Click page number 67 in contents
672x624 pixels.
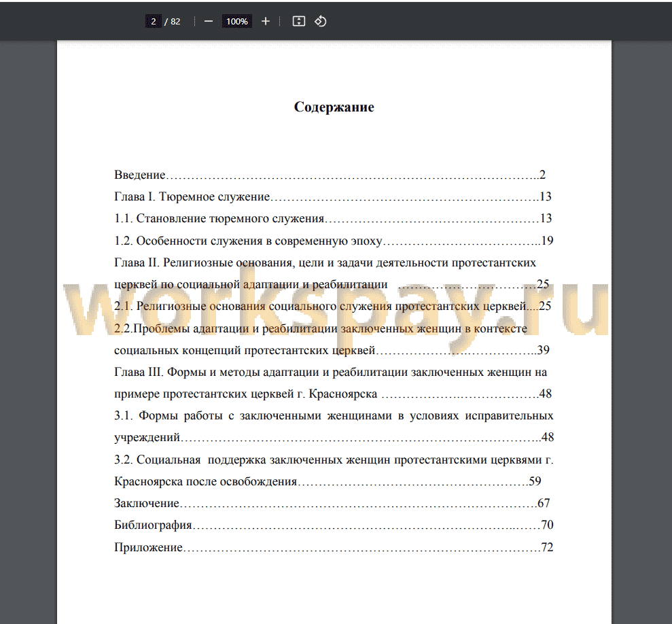[544, 503]
